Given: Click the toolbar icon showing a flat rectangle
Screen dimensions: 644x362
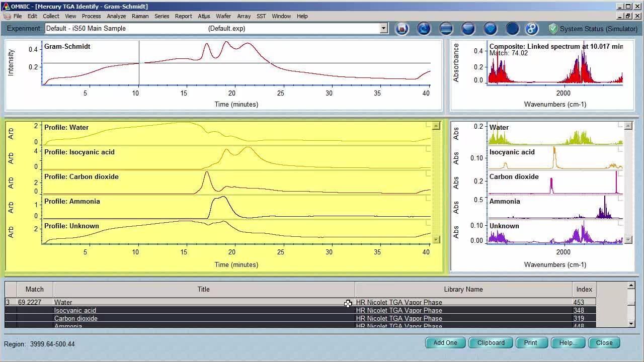Looking at the screenshot, I should point(446,29).
